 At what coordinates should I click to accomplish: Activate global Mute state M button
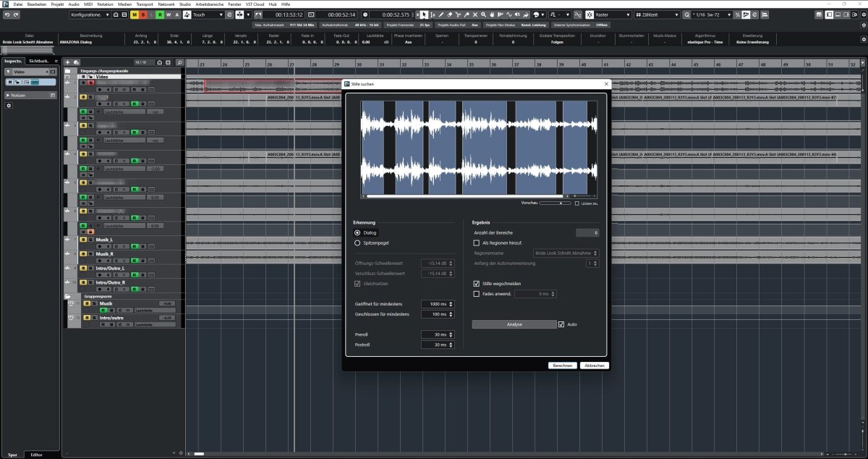point(135,14)
